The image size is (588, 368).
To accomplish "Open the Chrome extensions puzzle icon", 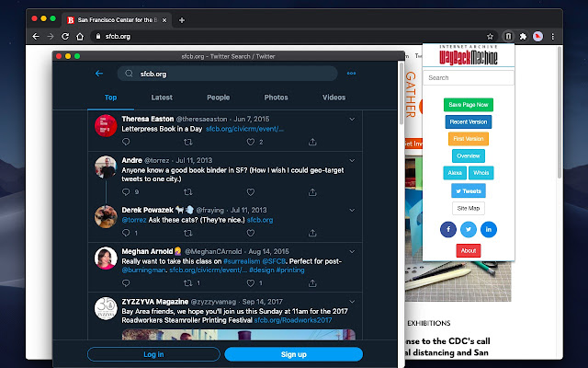I will (523, 37).
